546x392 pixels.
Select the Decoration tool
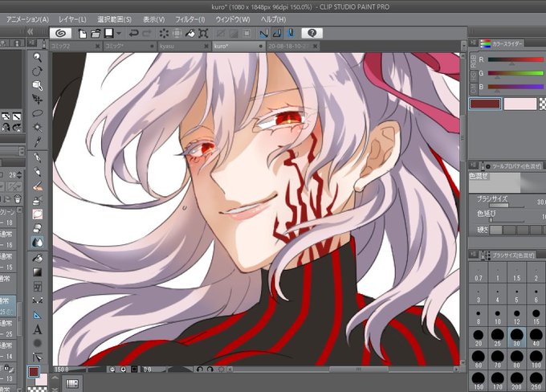pos(37,214)
